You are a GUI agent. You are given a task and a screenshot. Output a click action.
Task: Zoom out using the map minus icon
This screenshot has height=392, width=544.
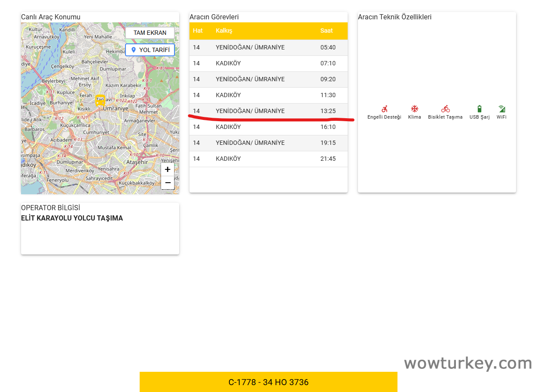point(167,183)
